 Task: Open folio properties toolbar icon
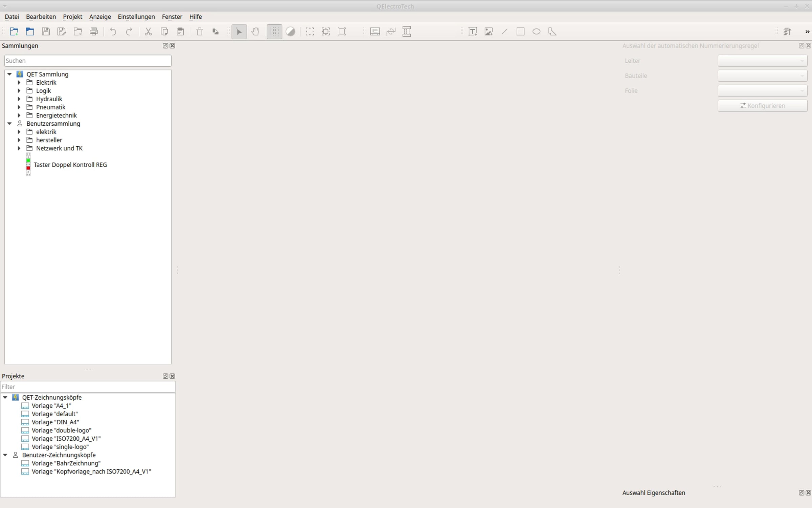coord(375,31)
